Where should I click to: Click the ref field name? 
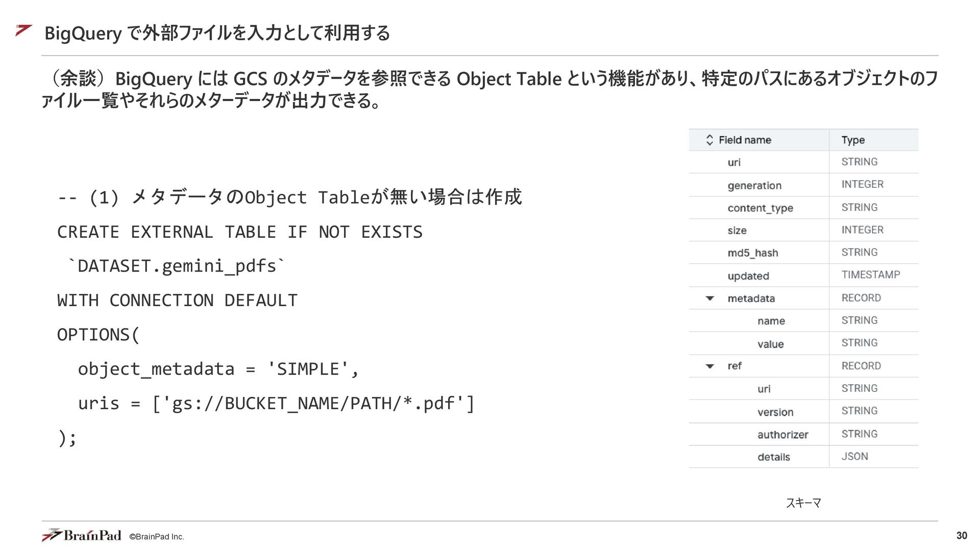[x=734, y=366]
